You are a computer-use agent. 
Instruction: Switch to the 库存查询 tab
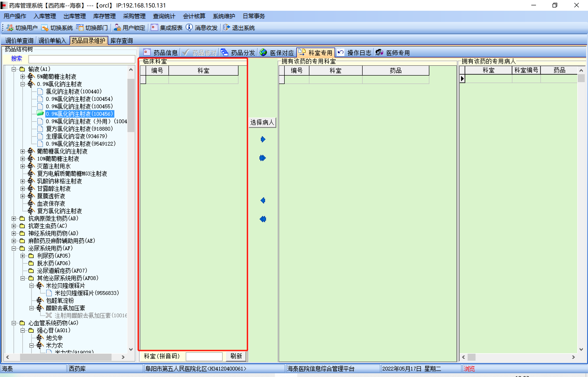tap(121, 41)
